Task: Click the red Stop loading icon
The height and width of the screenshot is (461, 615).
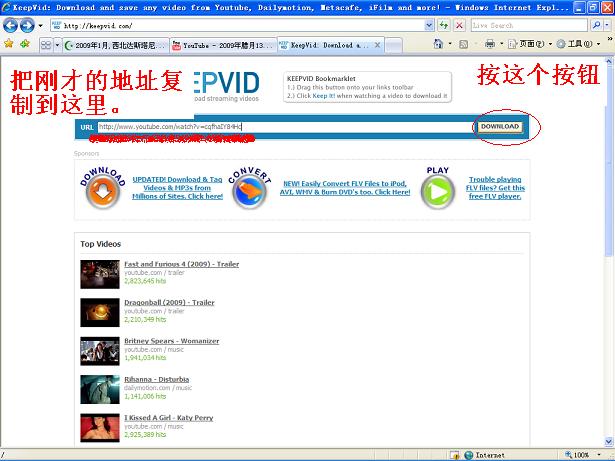Action: point(459,26)
